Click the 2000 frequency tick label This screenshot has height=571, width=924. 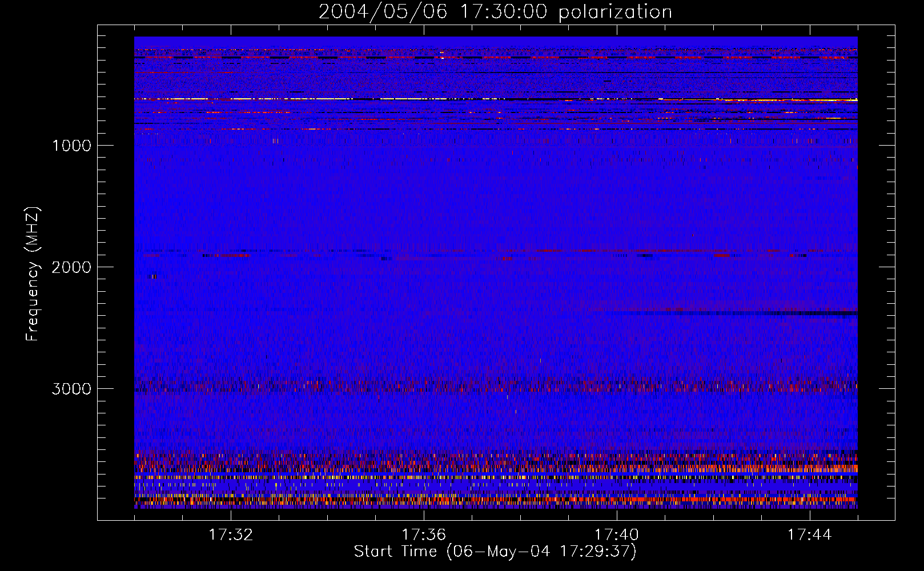tap(71, 267)
